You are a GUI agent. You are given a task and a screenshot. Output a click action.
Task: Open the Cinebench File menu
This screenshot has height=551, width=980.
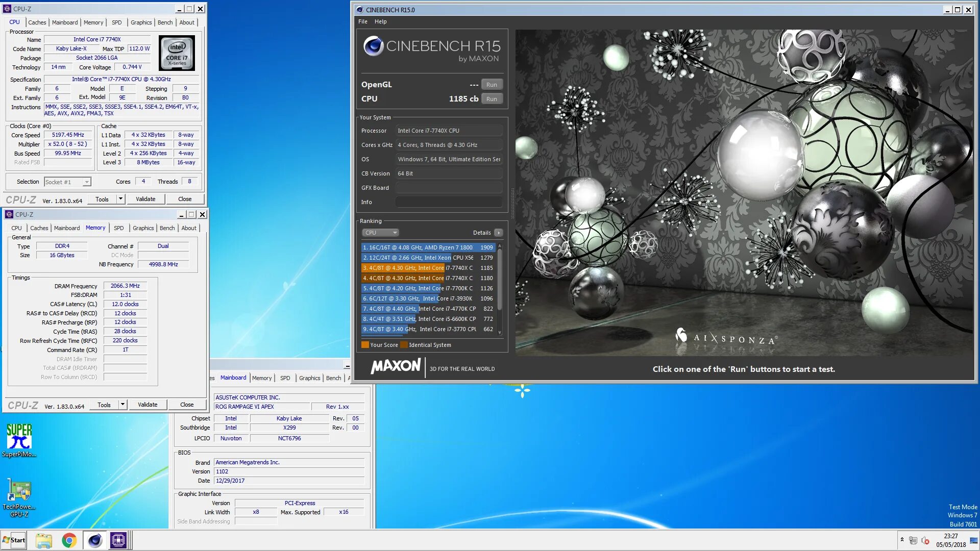point(362,21)
